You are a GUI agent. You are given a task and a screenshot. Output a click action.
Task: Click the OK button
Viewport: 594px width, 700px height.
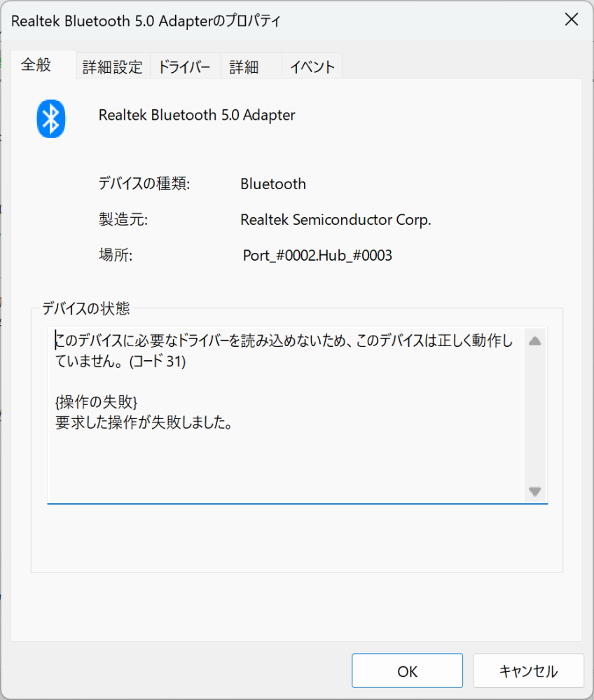[407, 671]
